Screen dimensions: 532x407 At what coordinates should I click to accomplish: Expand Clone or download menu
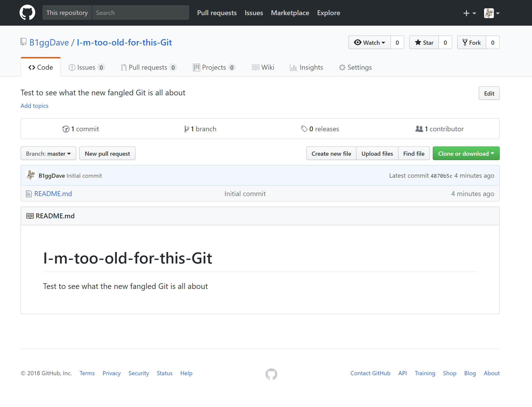pyautogui.click(x=466, y=154)
